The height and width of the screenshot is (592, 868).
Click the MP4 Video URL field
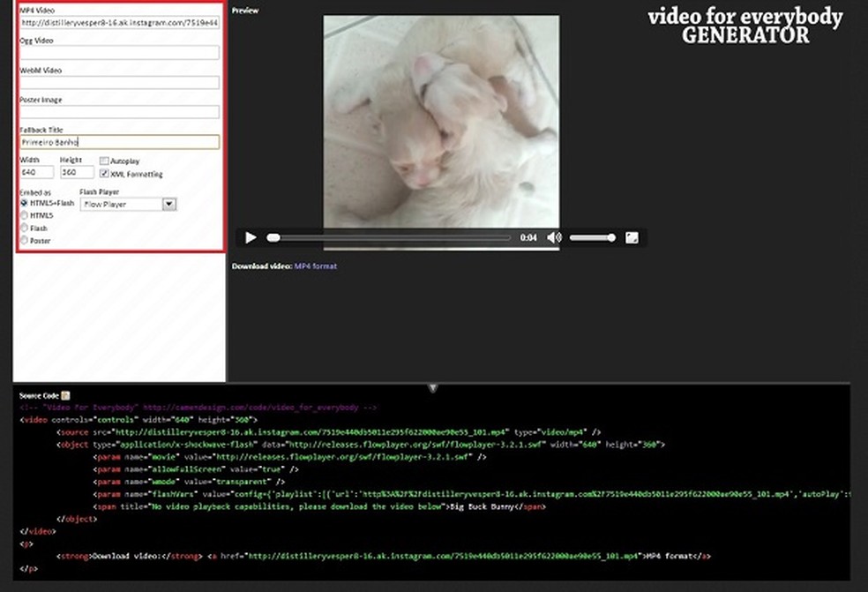click(x=120, y=23)
